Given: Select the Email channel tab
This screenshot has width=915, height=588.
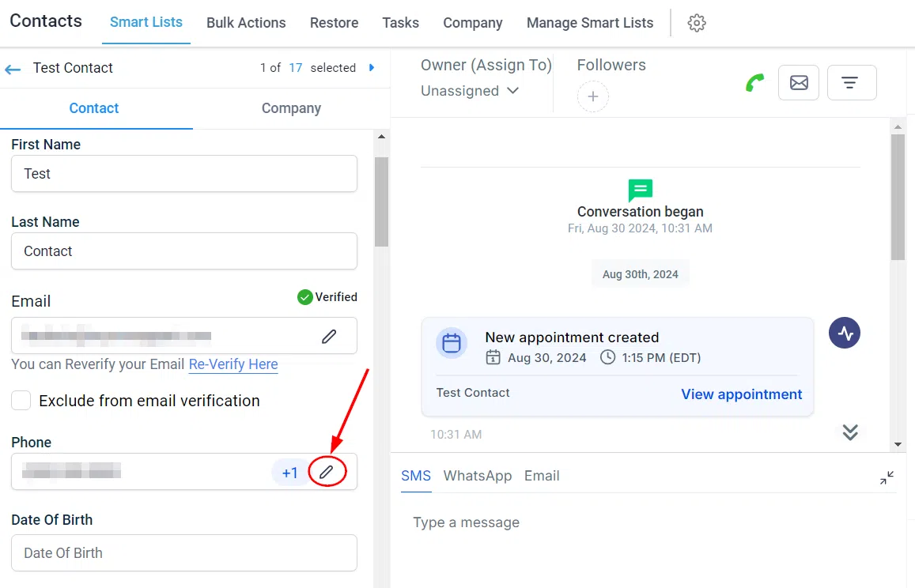Looking at the screenshot, I should pyautogui.click(x=542, y=476).
